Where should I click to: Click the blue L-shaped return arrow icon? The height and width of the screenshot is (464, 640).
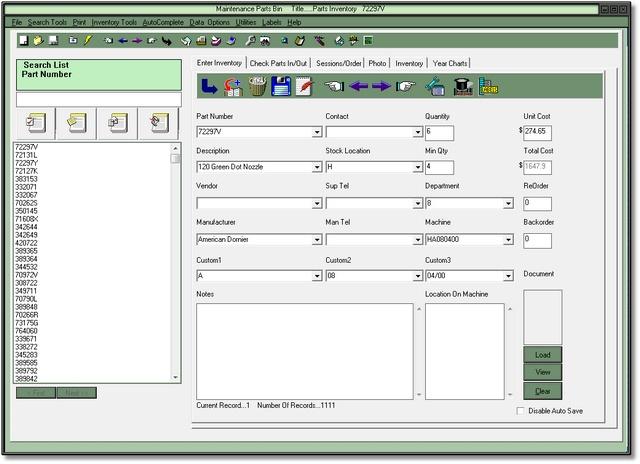coord(209,87)
